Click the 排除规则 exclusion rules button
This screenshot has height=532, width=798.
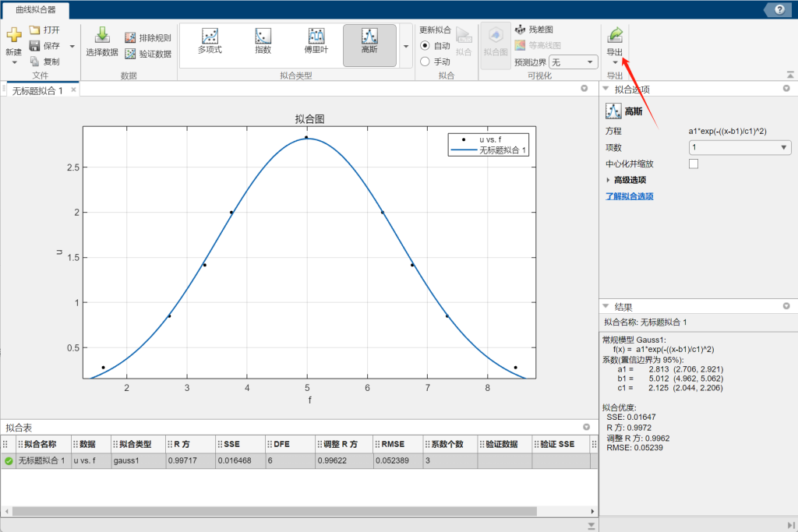tap(148, 38)
